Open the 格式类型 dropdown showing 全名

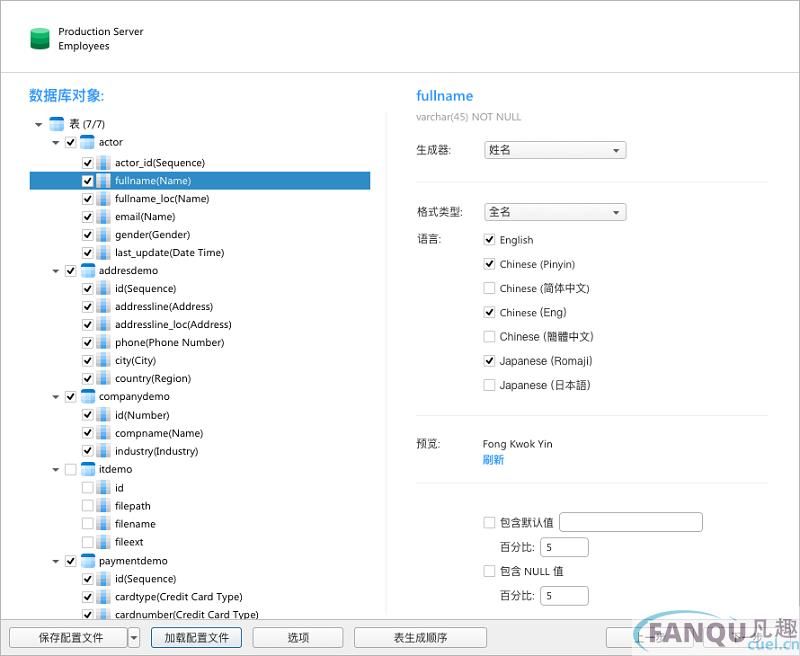555,212
